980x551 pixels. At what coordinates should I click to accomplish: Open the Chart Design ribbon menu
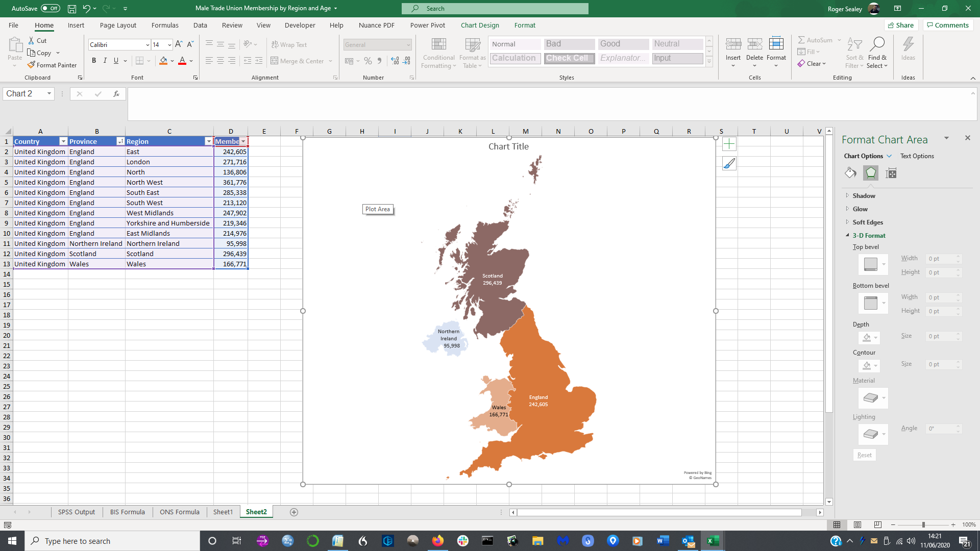click(x=479, y=25)
